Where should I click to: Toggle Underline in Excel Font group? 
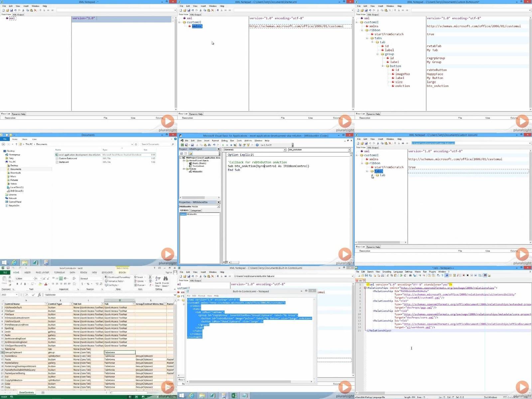pos(25,284)
